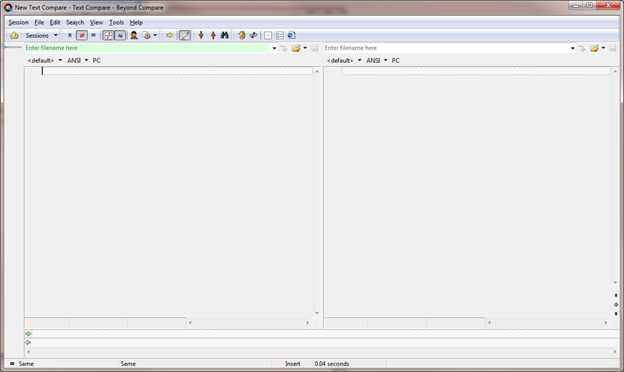The height and width of the screenshot is (372, 624).
Task: Open the View menu
Action: point(96,22)
